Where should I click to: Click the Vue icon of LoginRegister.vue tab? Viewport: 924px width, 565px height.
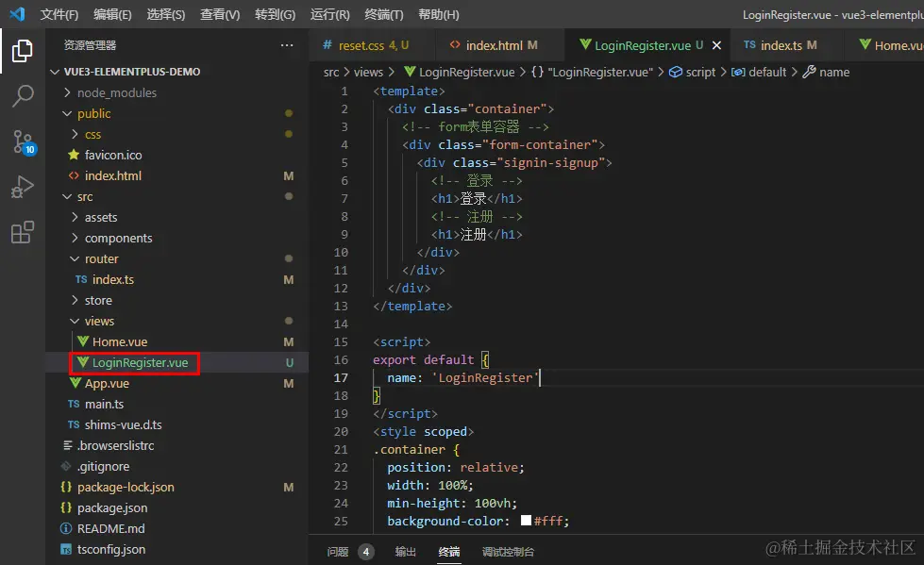click(585, 44)
